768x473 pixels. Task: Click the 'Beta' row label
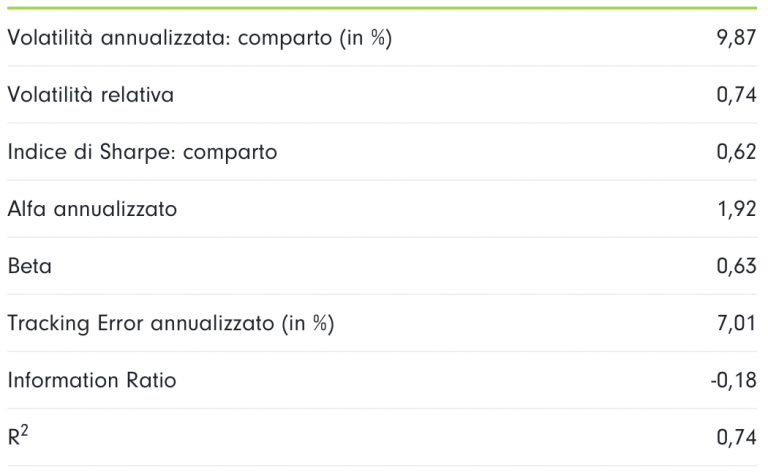(29, 267)
